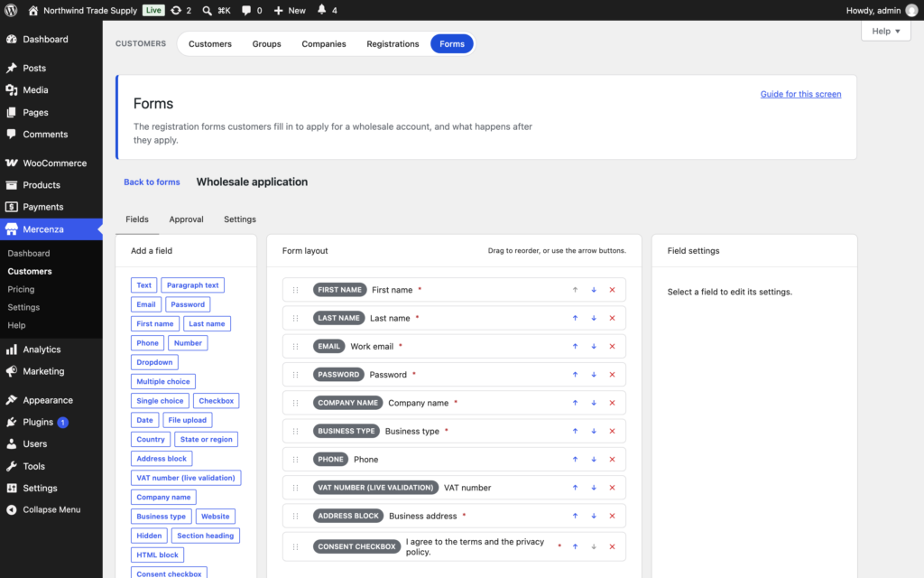Collapse the admin menu
924x578 pixels.
(51, 509)
